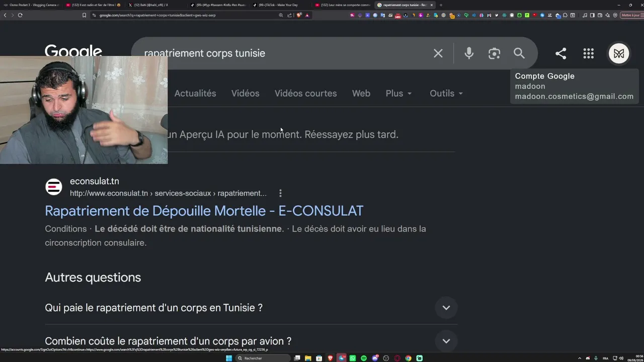Open the Rapatriement de Dépouille Mortelle result
The width and height of the screenshot is (644, 362).
204,211
